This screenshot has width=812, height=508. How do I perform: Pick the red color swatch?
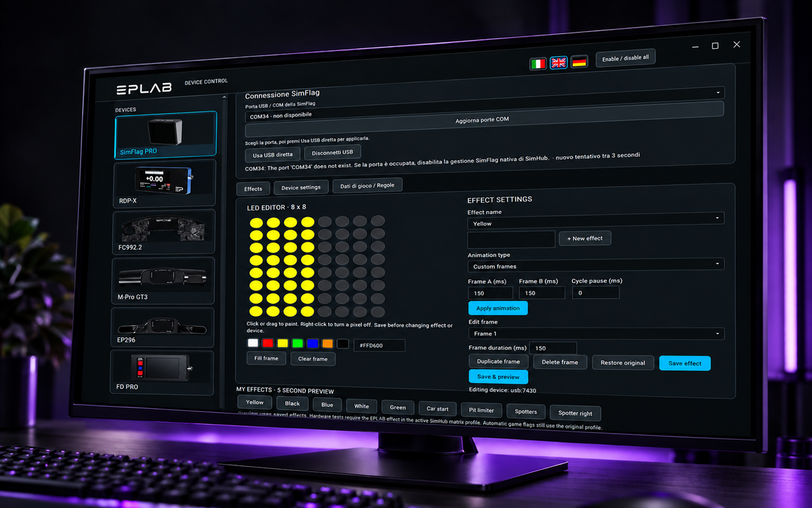268,344
